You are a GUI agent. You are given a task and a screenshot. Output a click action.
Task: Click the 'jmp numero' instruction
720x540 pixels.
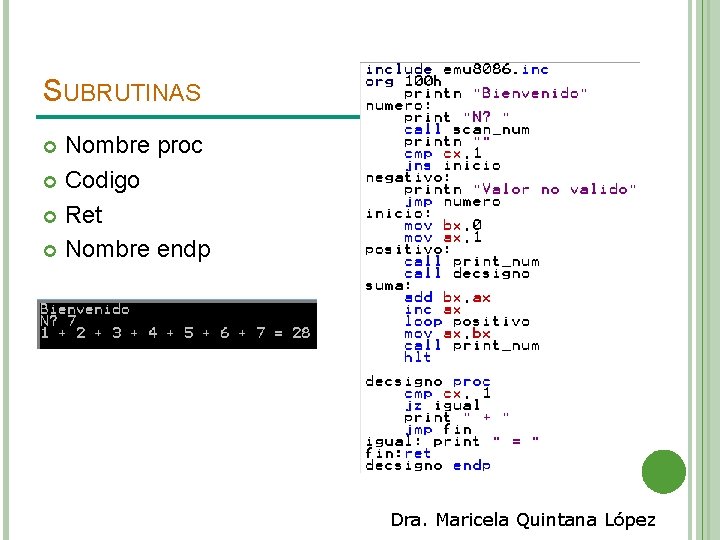(452, 202)
